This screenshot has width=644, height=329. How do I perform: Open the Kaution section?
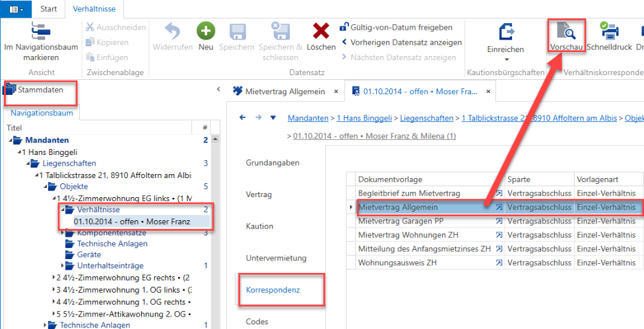tap(259, 226)
